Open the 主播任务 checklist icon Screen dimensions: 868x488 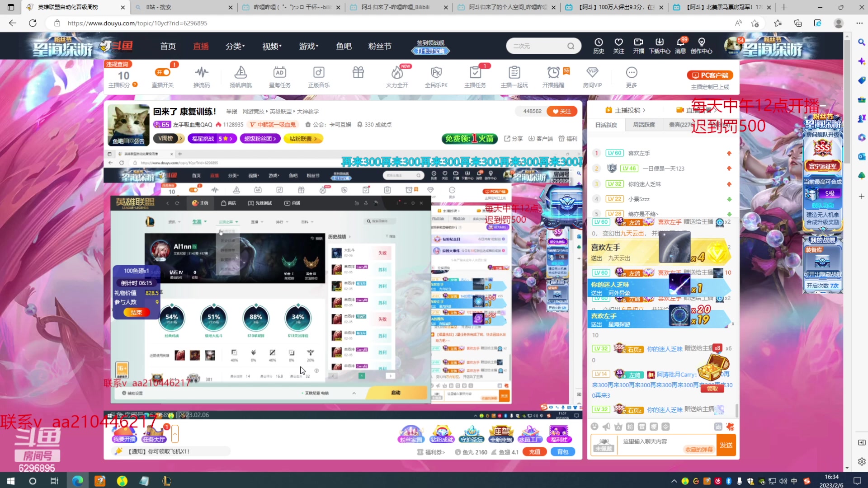(475, 76)
